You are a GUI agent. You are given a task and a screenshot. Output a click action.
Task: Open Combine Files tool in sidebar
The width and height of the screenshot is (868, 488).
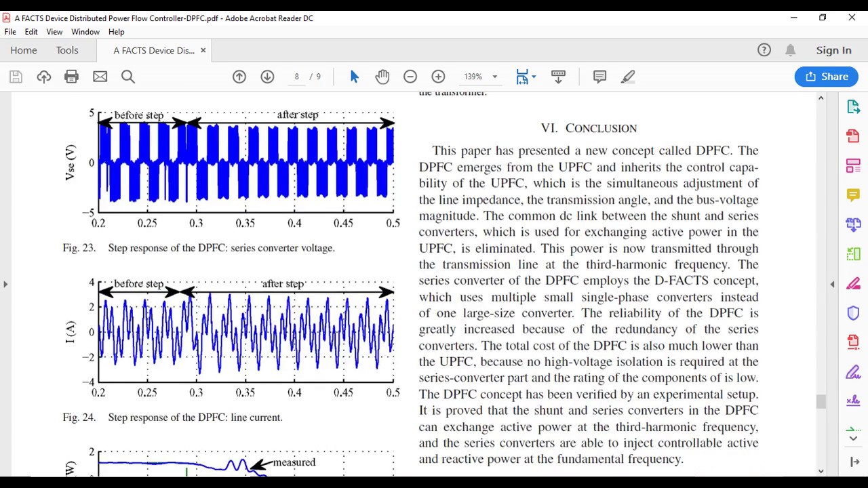coord(853,224)
